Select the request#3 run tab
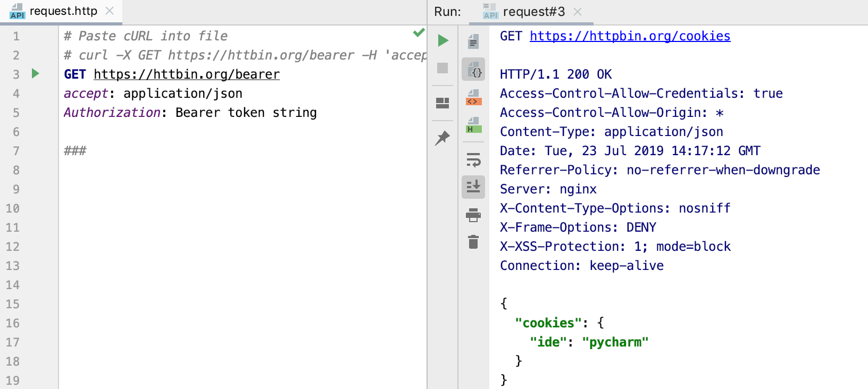 point(533,12)
